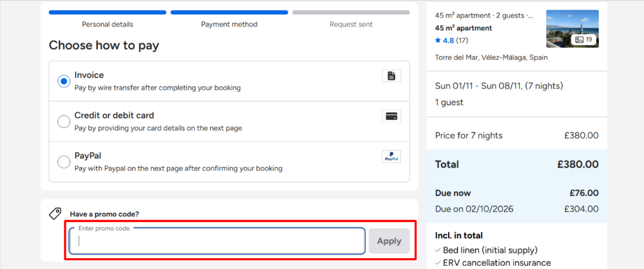
Task: Click the bold 45 m² apartment title
Action: point(463,28)
